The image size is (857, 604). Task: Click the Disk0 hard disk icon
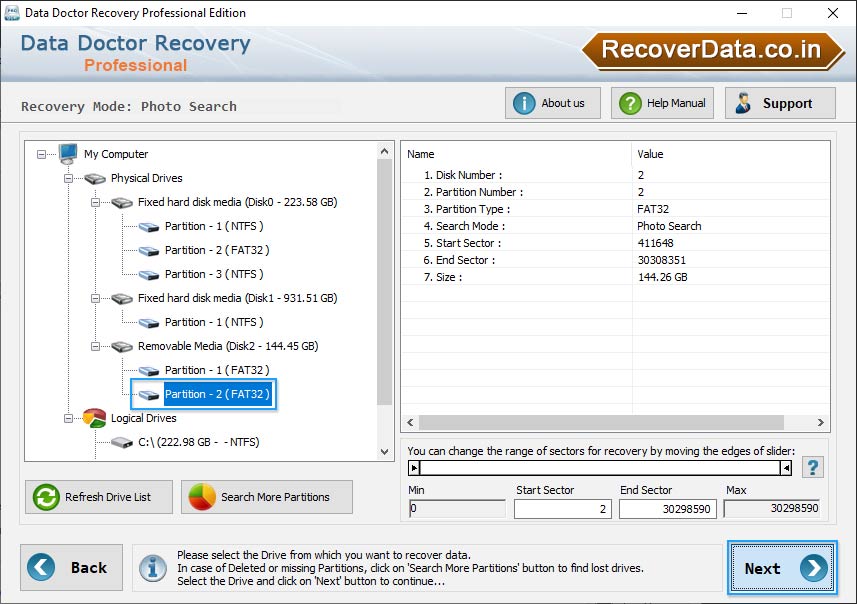[122, 202]
